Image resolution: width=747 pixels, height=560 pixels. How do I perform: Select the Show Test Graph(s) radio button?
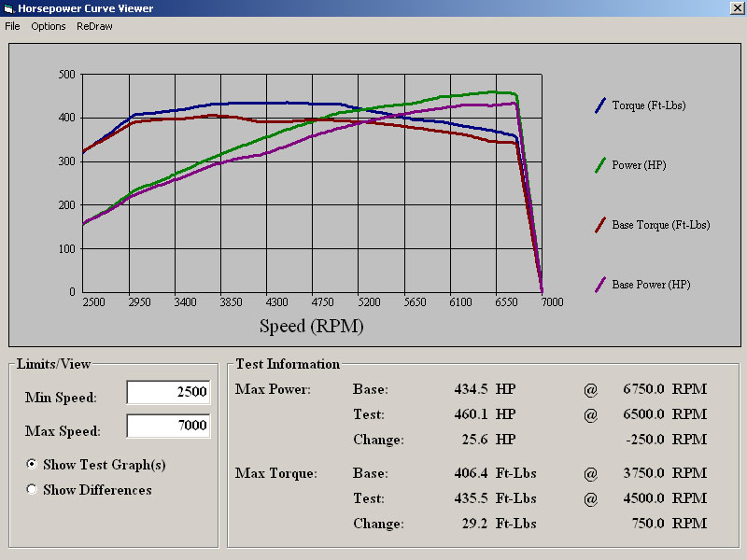click(x=32, y=464)
